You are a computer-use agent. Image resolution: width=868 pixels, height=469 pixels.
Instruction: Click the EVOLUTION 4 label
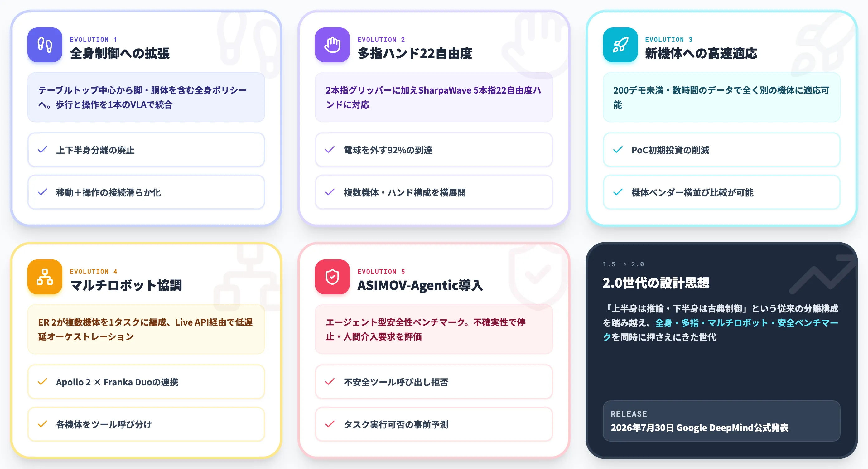(93, 272)
